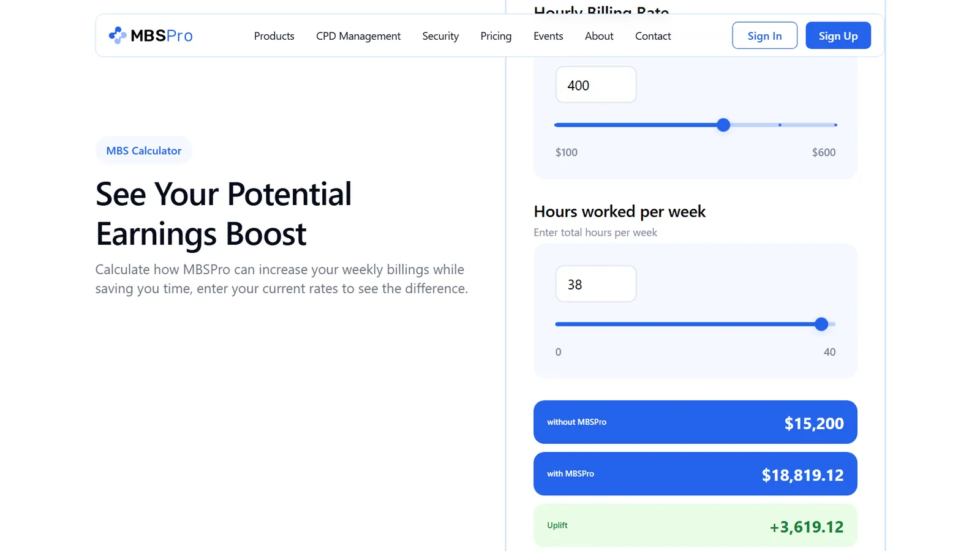
Task: Select the MBS Calculator badge
Action: pyautogui.click(x=144, y=151)
